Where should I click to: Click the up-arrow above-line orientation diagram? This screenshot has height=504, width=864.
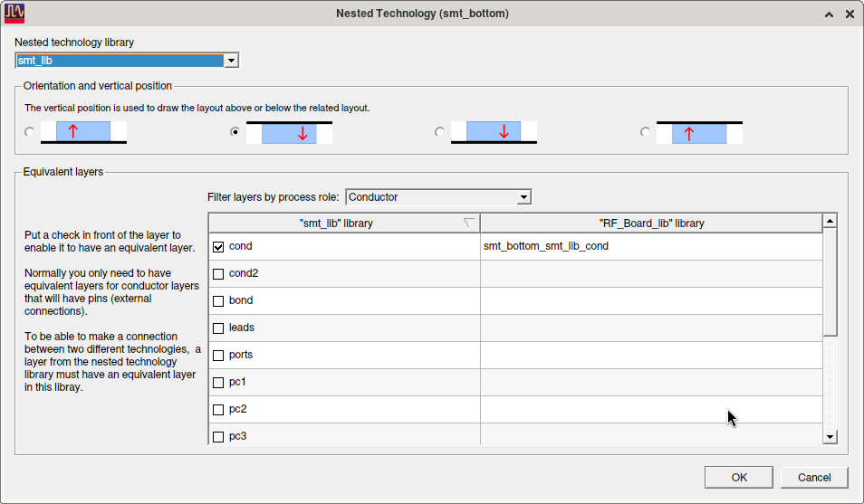pos(83,132)
